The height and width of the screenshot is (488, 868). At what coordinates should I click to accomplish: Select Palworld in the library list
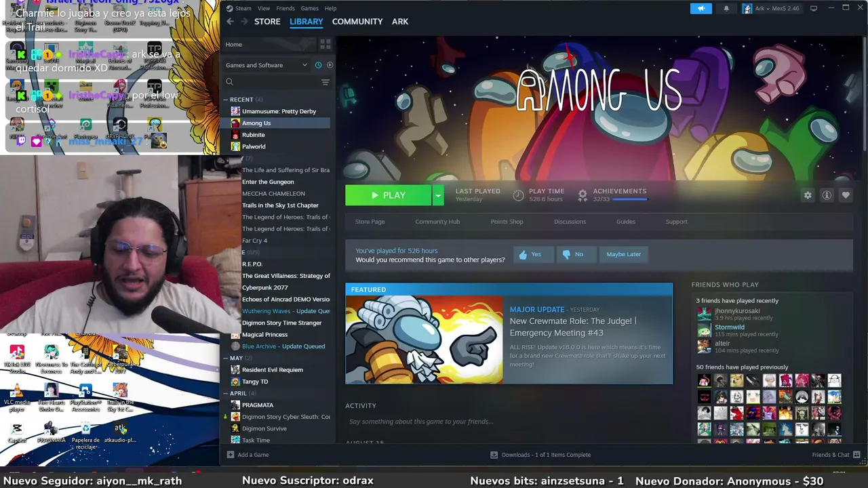[254, 146]
